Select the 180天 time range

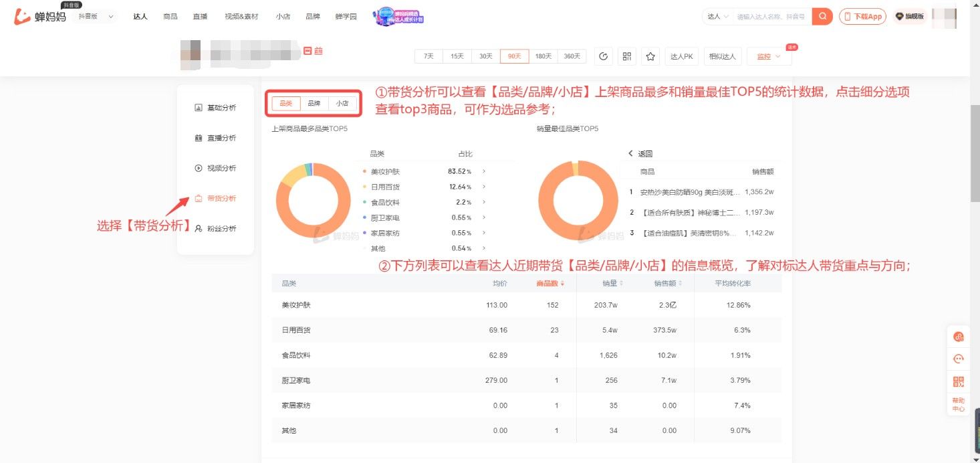pos(543,56)
